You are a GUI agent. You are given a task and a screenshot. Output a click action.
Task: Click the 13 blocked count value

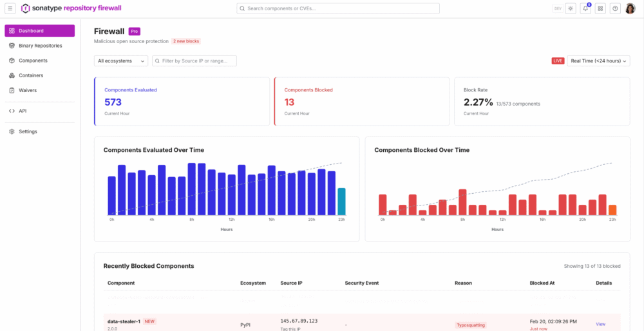click(290, 102)
